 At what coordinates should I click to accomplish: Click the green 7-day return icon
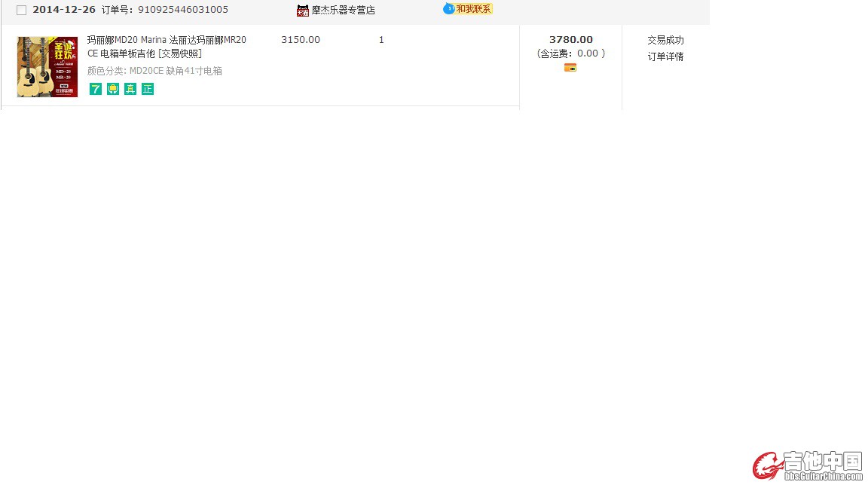(x=96, y=89)
